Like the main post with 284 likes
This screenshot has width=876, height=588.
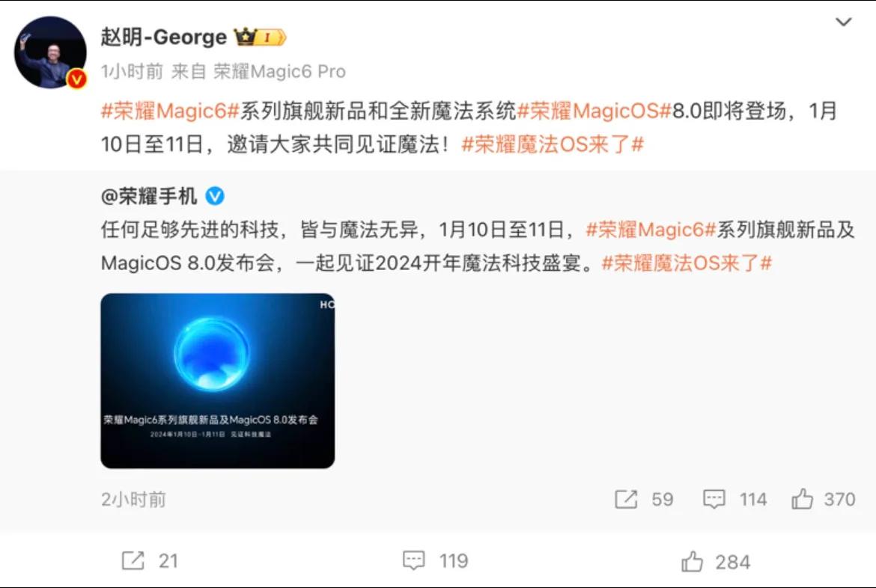pos(693,561)
